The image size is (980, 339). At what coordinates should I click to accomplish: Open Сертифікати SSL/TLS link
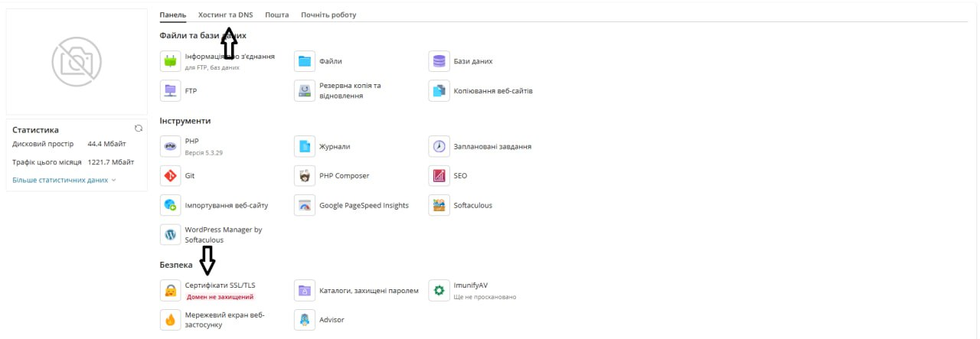click(220, 285)
